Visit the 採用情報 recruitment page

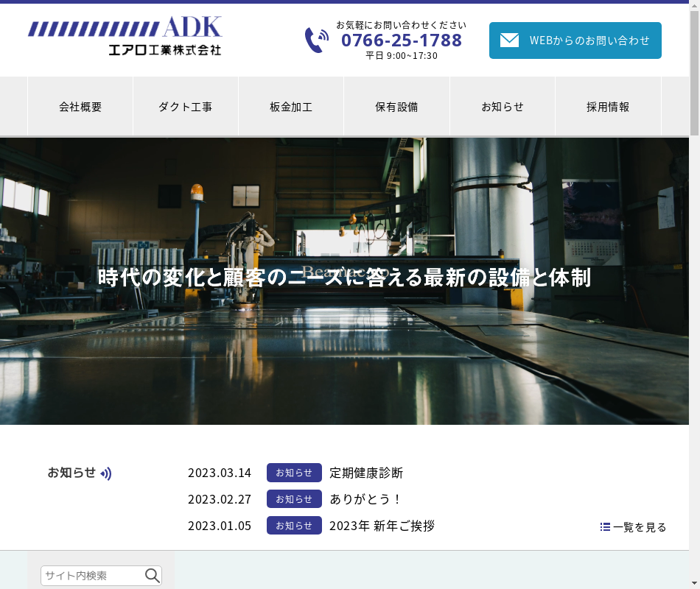click(608, 107)
